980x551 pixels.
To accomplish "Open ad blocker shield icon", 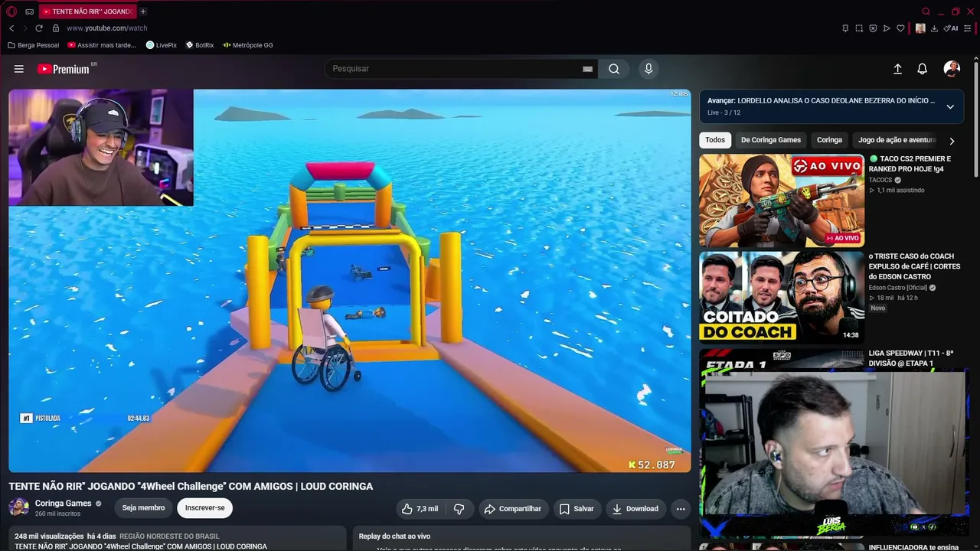I will (873, 28).
